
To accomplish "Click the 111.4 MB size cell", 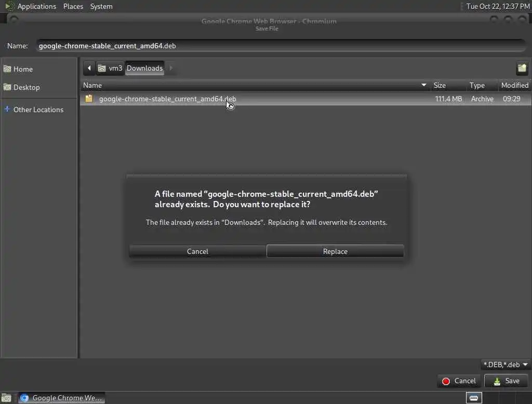I will [x=448, y=99].
